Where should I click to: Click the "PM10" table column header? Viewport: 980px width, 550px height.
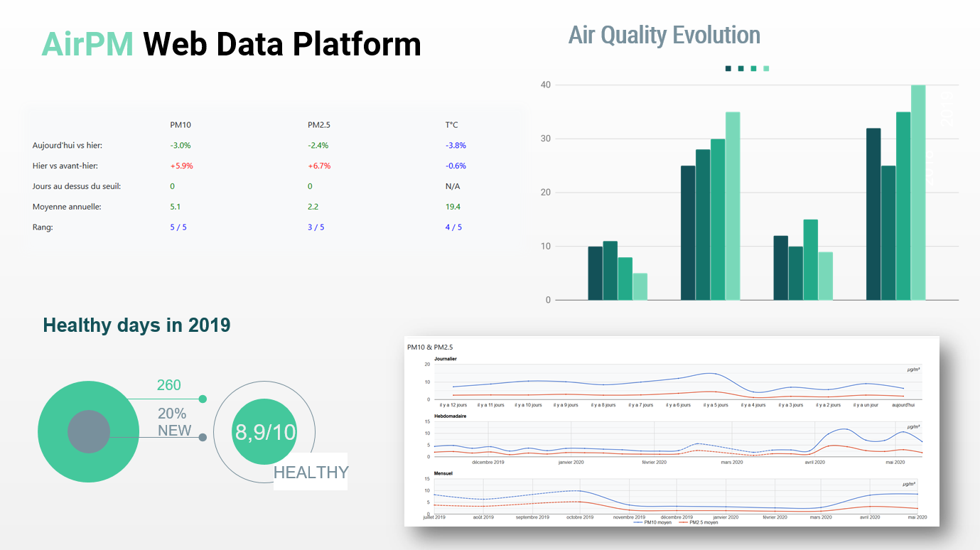click(181, 125)
